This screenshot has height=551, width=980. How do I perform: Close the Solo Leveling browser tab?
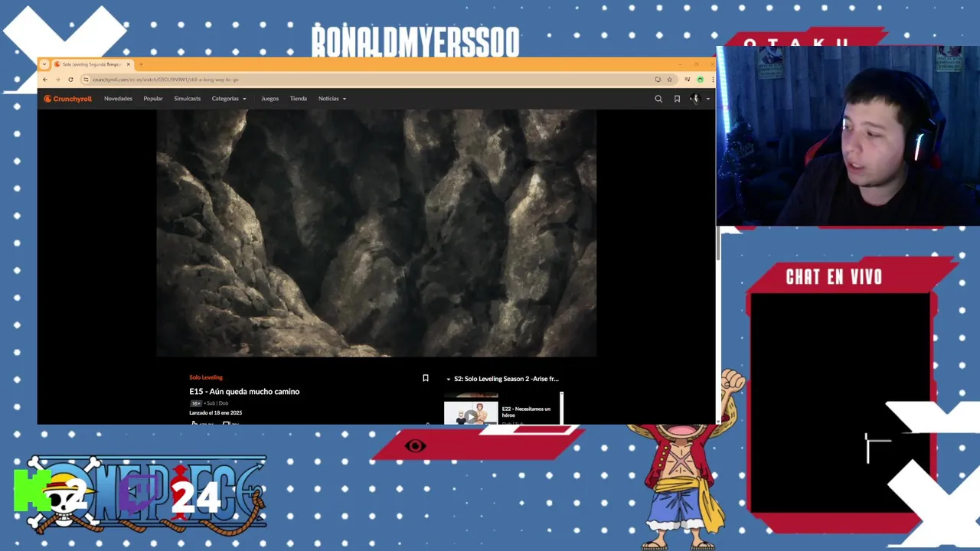coord(129,64)
